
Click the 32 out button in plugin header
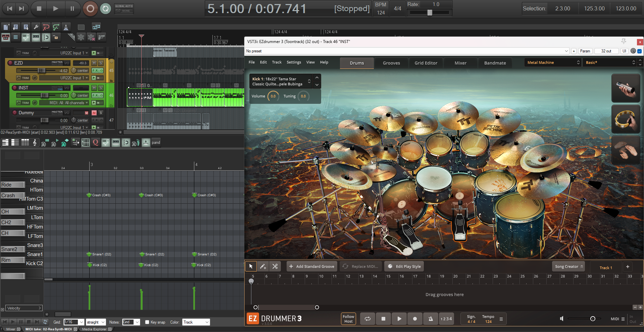606,51
